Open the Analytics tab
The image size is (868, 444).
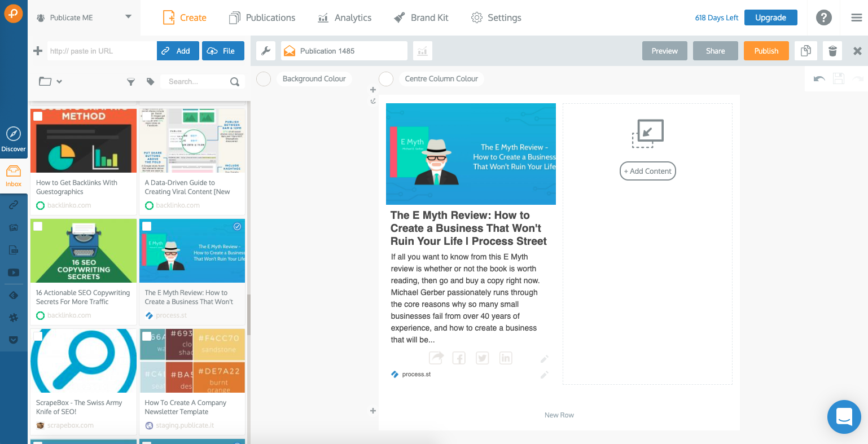[x=344, y=17]
